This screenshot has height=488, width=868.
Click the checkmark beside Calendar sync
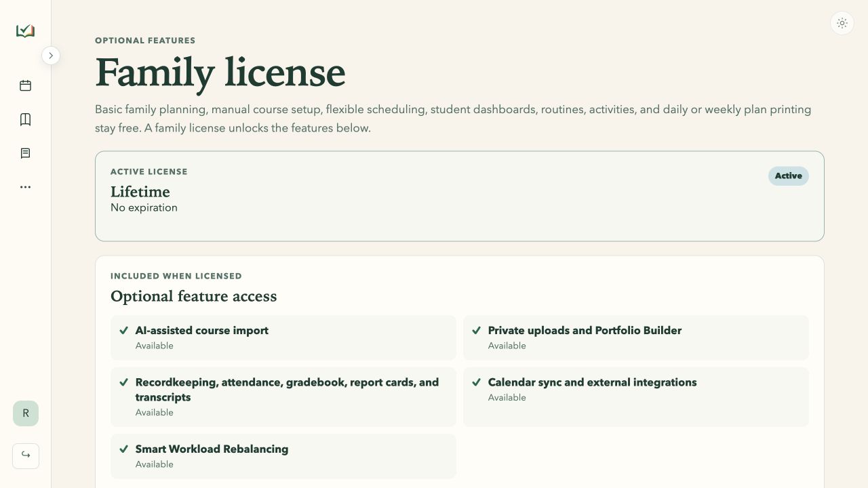477,382
